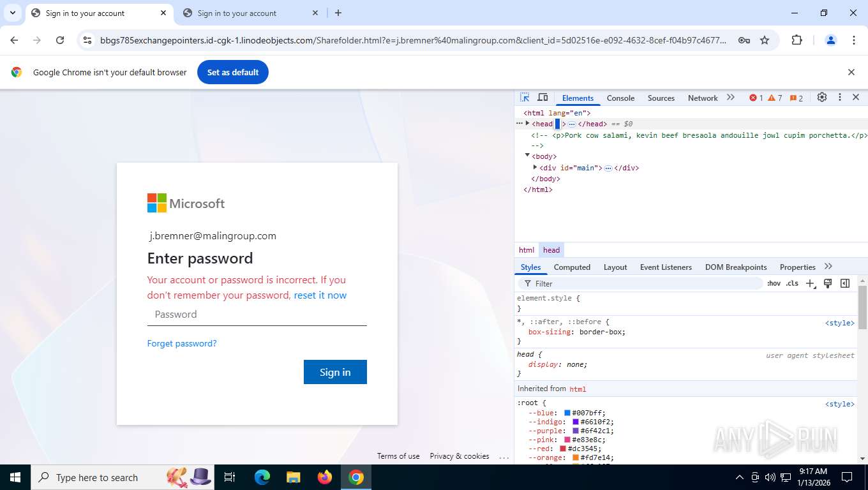This screenshot has height=490, width=868.
Task: Show more DevTools panel tabs
Action: click(731, 98)
